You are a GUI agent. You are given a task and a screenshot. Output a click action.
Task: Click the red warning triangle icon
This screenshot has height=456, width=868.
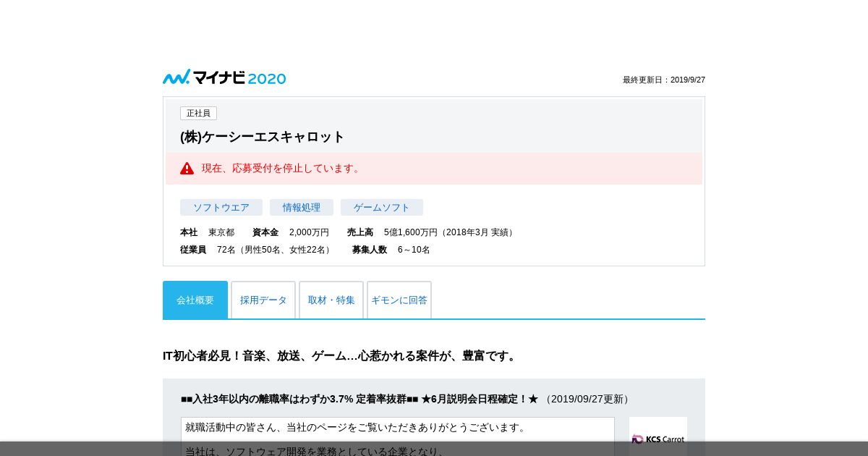tap(187, 169)
